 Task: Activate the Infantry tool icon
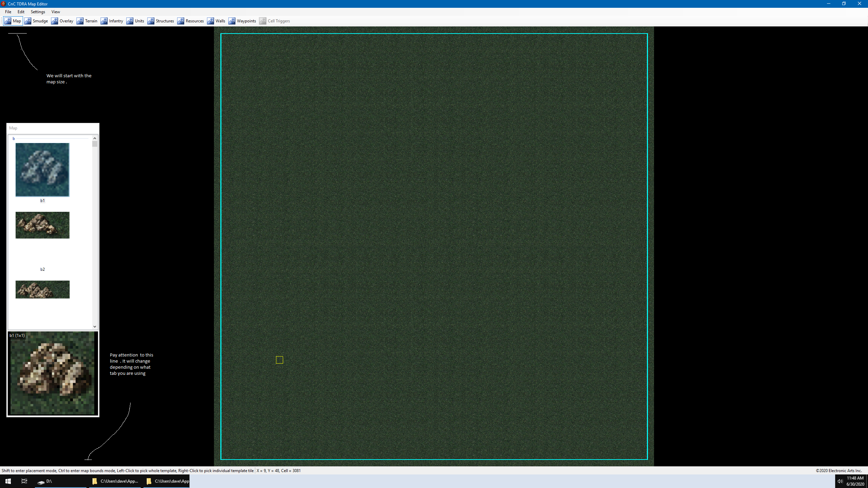[104, 21]
